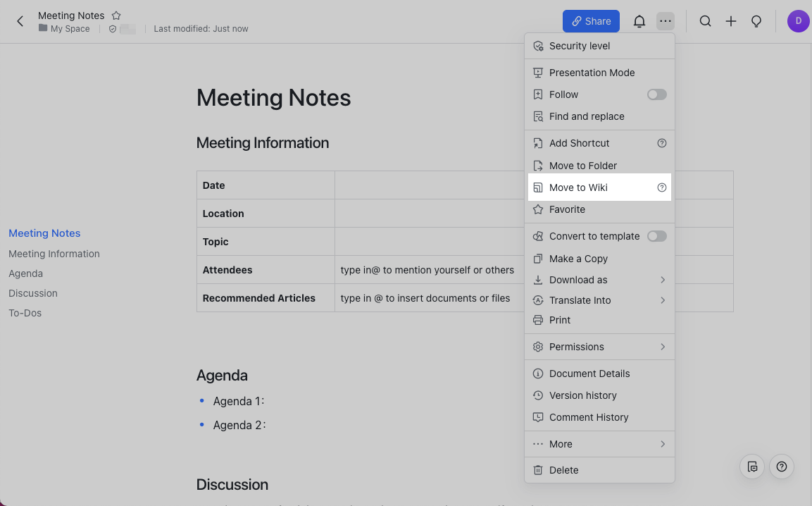Click the blue Share button

pyautogui.click(x=591, y=21)
